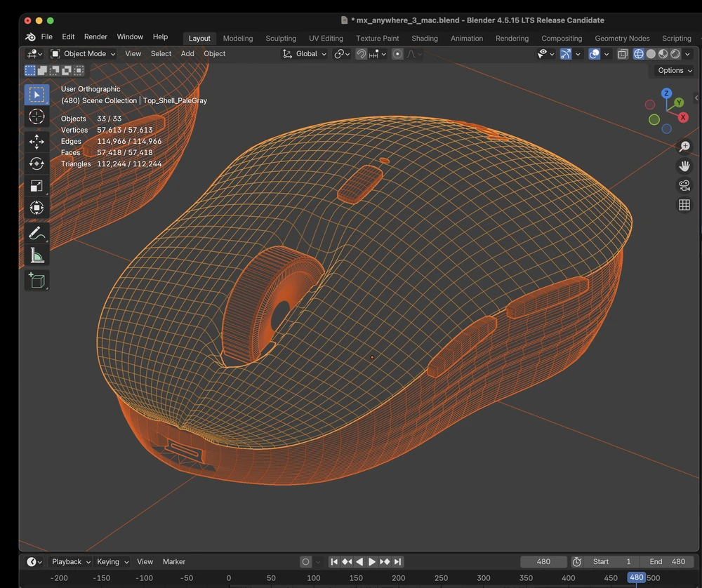Switch to the Sculpting workspace tab
This screenshot has height=588, width=702.
point(281,39)
